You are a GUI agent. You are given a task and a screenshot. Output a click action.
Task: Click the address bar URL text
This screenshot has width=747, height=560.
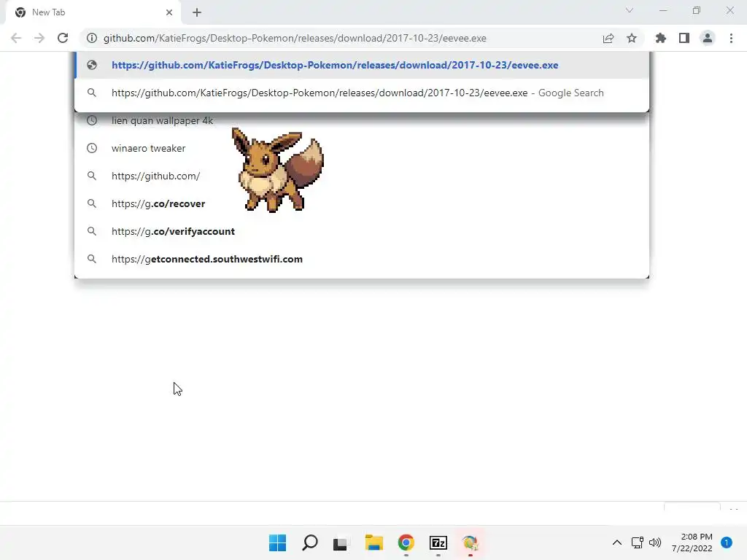(295, 38)
